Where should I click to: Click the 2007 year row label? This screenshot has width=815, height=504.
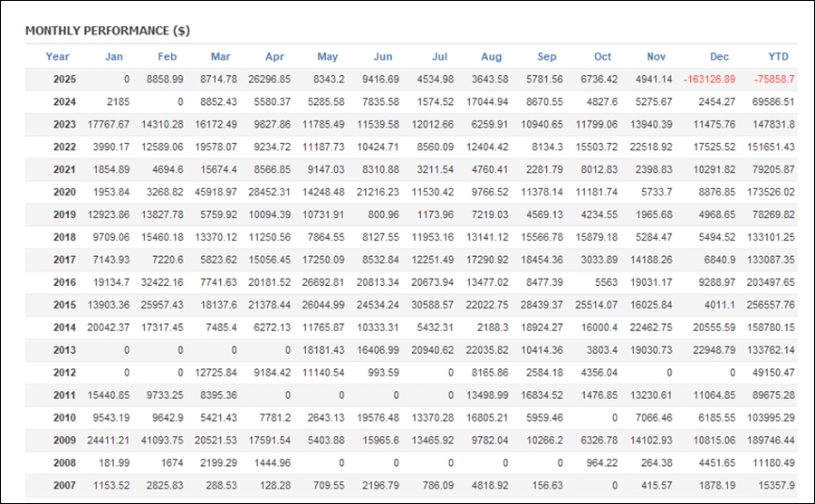[64, 485]
